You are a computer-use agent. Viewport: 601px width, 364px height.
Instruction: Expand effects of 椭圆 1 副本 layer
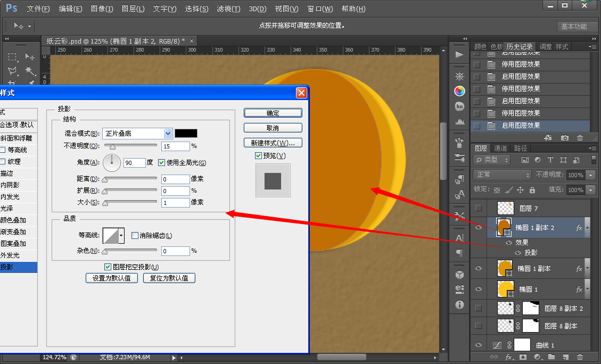coord(588,268)
